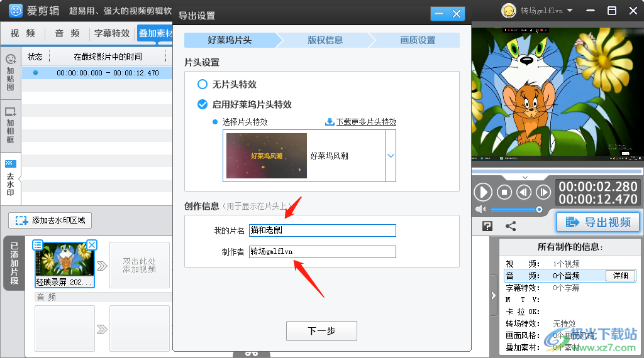Click the first empty audio slot
This screenshot has width=644, height=358.
point(65,328)
